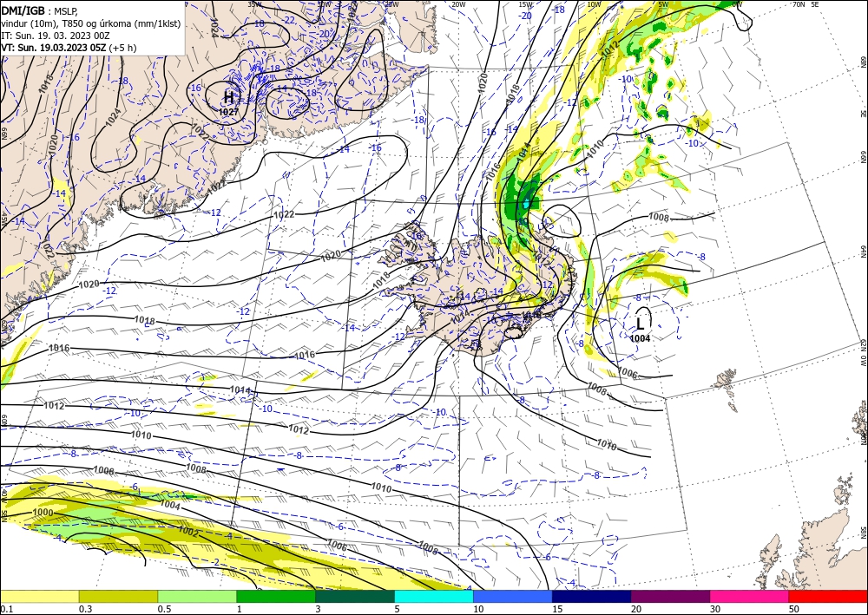This screenshot has height=615, width=868.
Task: Click the 1002 isobar label
Action: [188, 532]
